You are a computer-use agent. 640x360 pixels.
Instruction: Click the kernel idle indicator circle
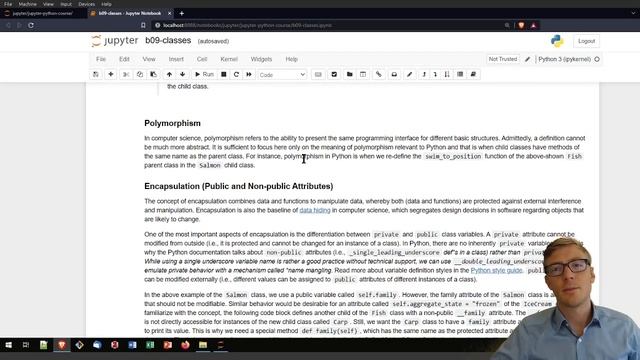597,59
